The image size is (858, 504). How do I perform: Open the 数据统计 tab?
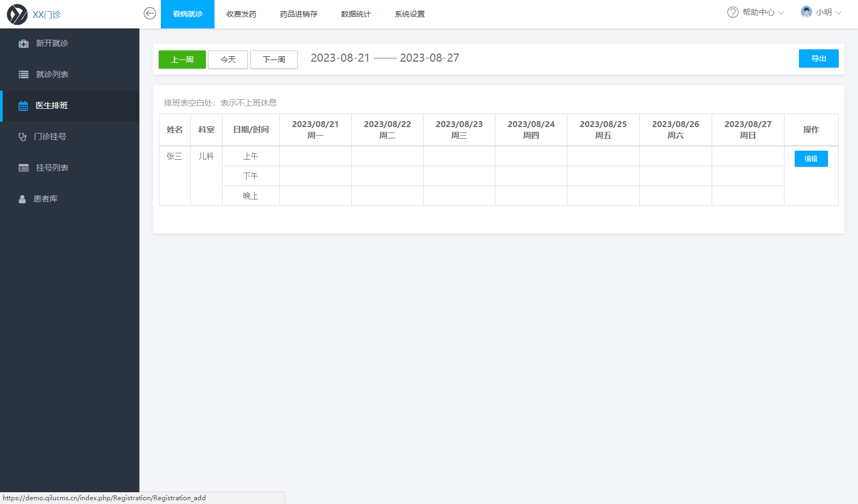coord(356,14)
